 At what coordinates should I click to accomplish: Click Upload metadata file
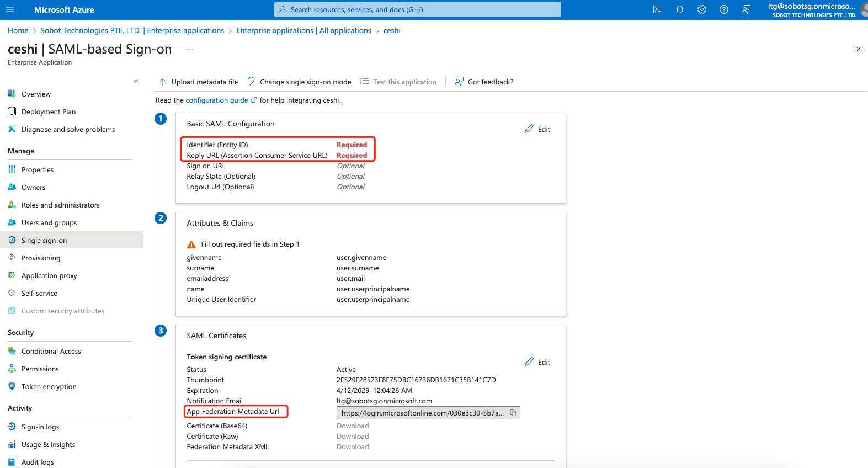click(x=199, y=82)
